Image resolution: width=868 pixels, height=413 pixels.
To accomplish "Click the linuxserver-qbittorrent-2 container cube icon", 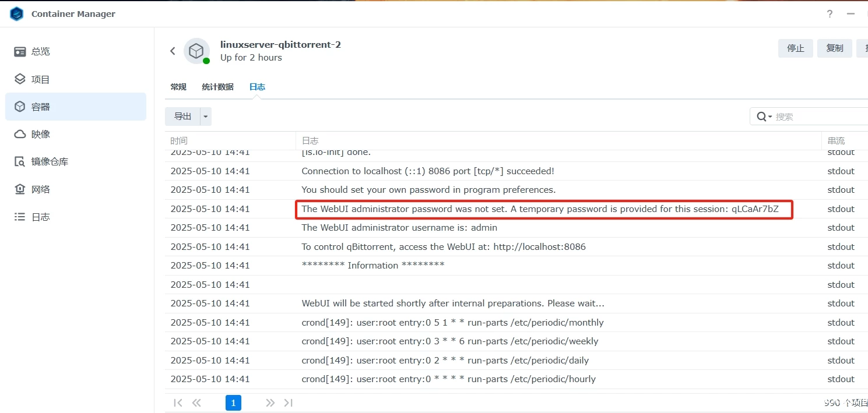I will tap(196, 51).
